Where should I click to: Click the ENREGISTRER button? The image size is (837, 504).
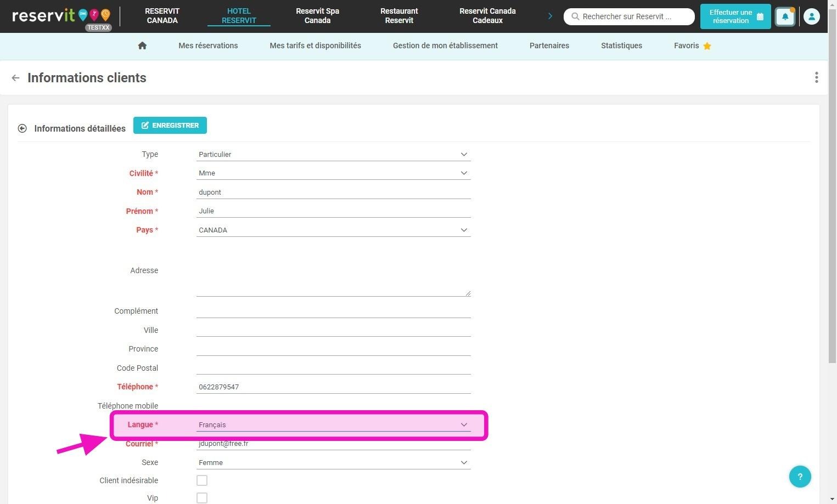[170, 125]
